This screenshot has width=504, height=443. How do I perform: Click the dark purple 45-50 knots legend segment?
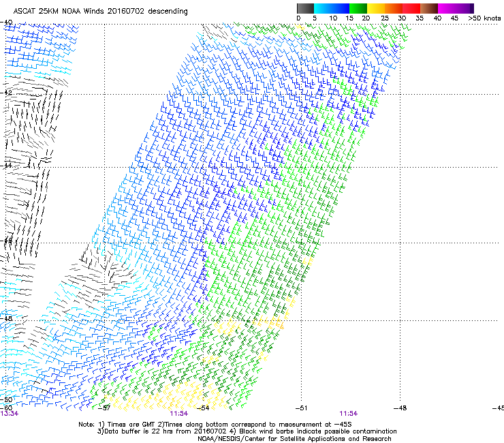[464, 8]
